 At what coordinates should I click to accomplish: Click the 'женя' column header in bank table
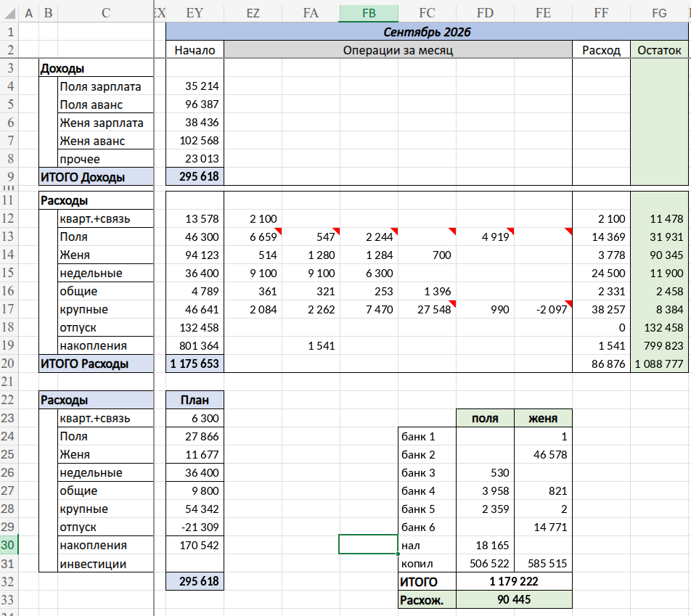pos(544,418)
